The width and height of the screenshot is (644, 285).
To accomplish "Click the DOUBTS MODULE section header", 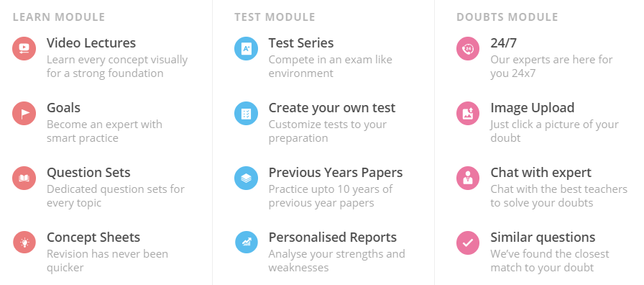I will coord(507,17).
